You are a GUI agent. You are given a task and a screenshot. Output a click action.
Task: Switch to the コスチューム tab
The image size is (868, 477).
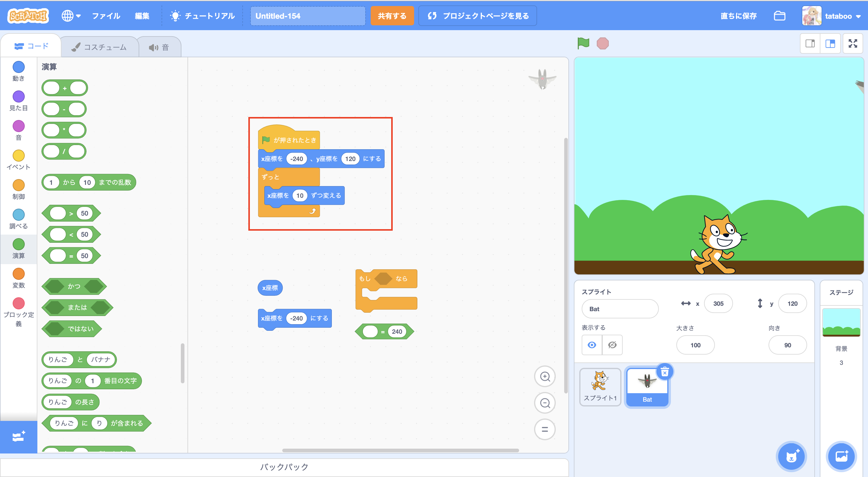(x=100, y=47)
